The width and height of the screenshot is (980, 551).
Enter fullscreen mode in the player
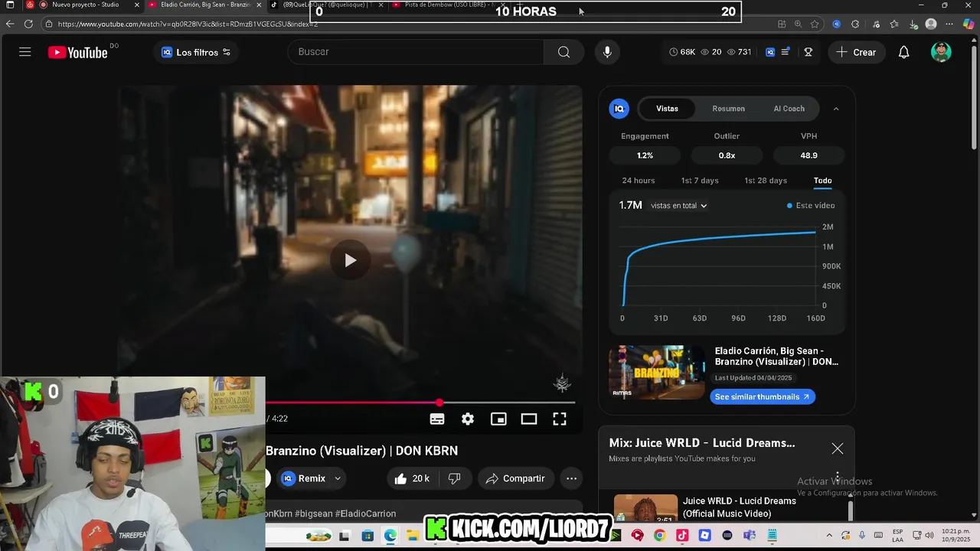[x=560, y=419]
